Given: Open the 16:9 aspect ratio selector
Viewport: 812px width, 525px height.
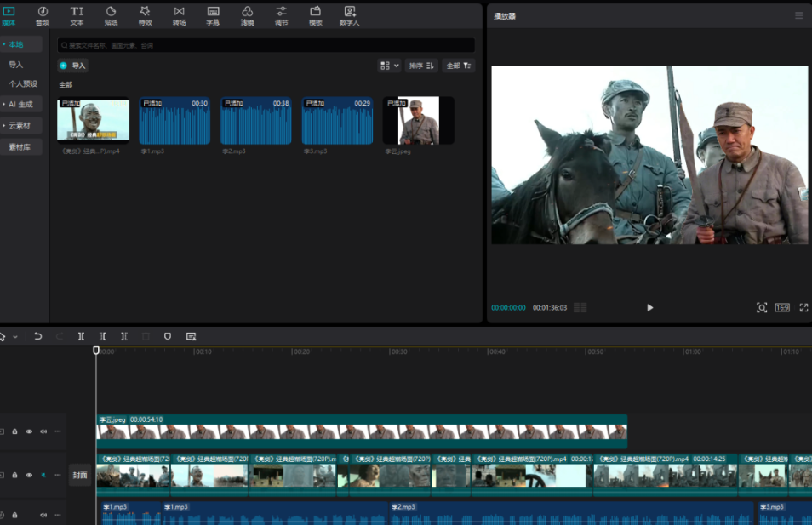Looking at the screenshot, I should (782, 307).
